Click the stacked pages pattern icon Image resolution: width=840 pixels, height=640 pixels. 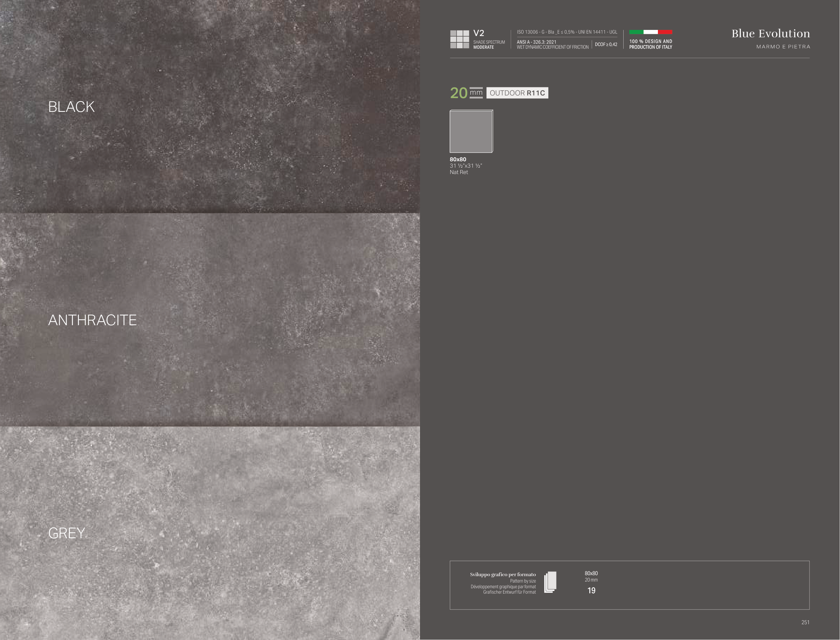click(x=550, y=582)
